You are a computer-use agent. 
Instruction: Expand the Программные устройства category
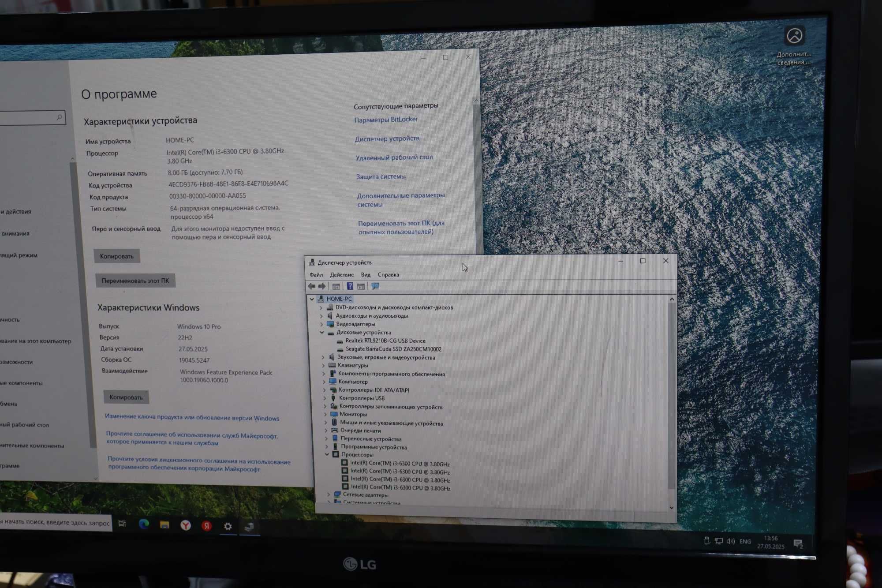[x=327, y=447]
